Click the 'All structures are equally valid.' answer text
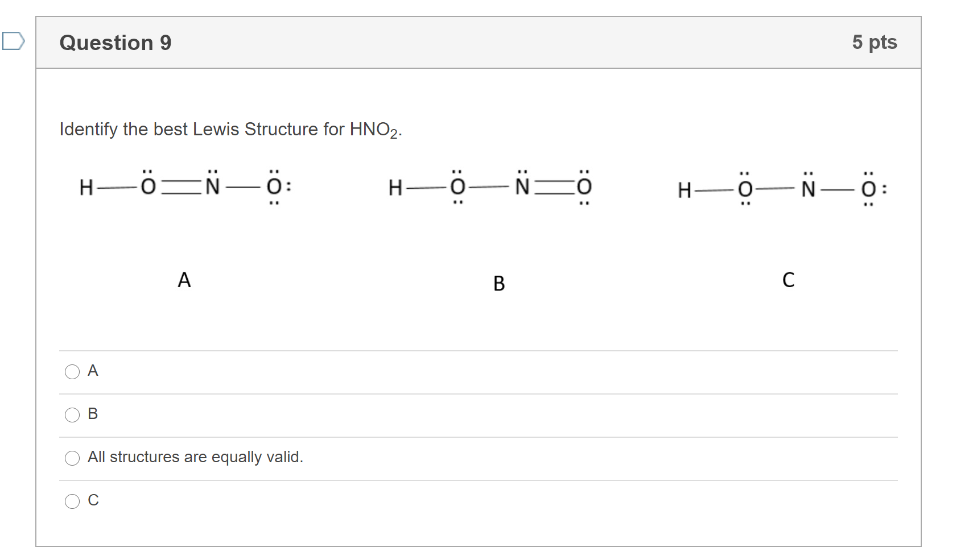This screenshot has height=560, width=977. [195, 457]
